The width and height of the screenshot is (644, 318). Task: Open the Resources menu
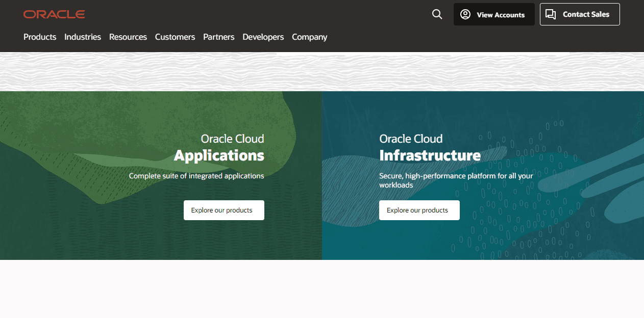(128, 37)
